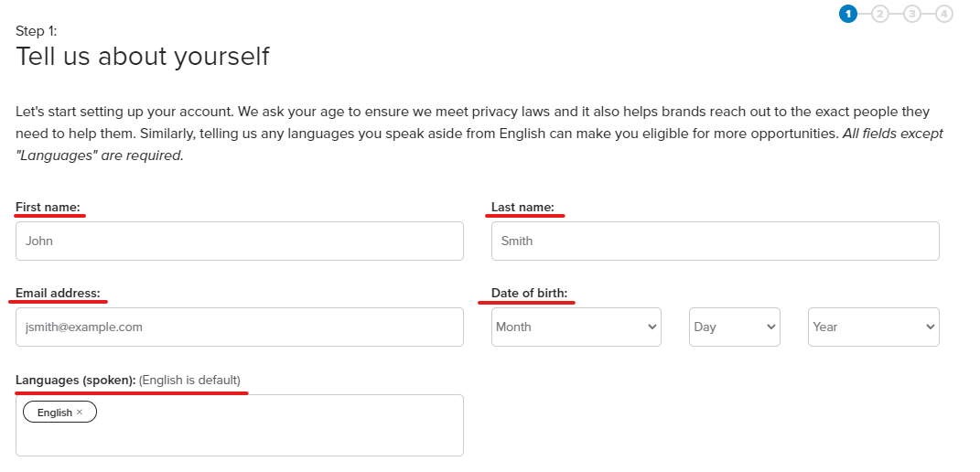Click the step 1 progress indicator circle
The image size is (980, 472).
(x=848, y=13)
